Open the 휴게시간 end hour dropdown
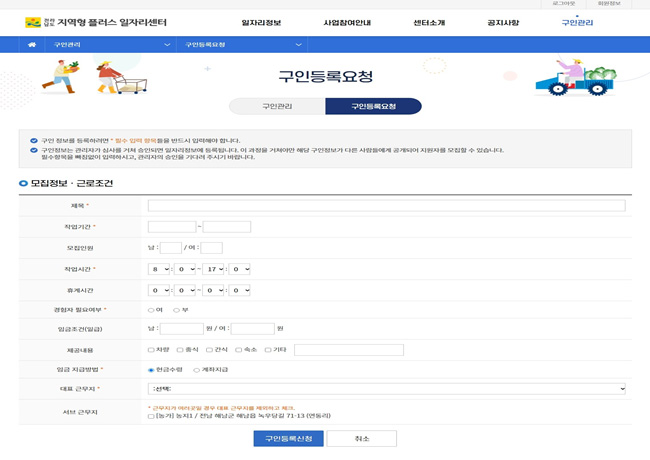This screenshot has width=650, height=460. coord(213,290)
